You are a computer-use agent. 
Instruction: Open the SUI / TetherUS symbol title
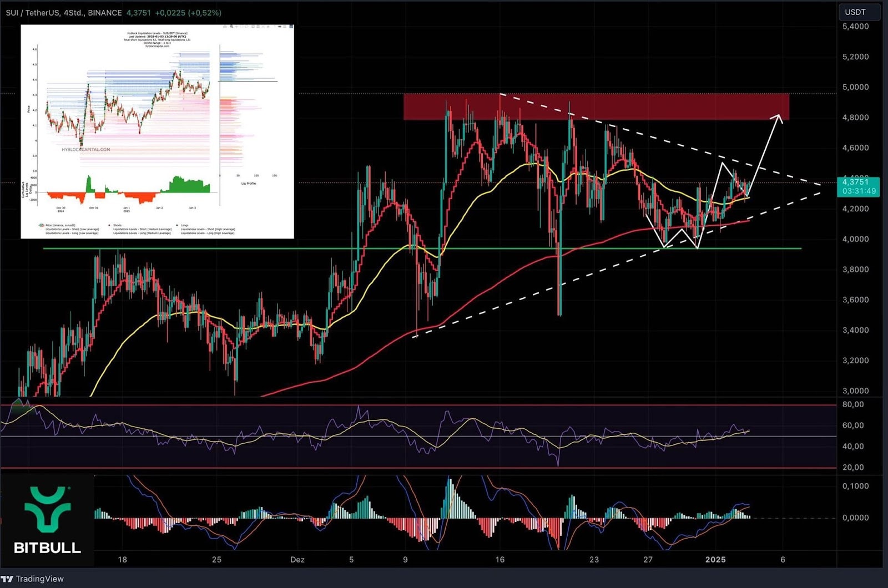click(x=32, y=12)
